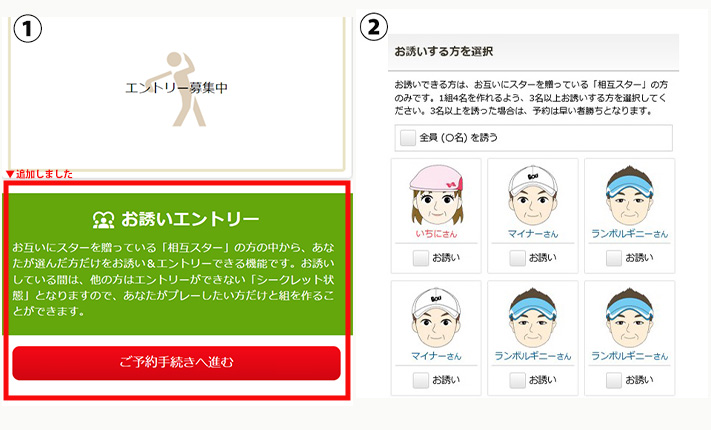
Task: Check the 全員 (○名) を誘う checkbox
Action: pos(408,137)
